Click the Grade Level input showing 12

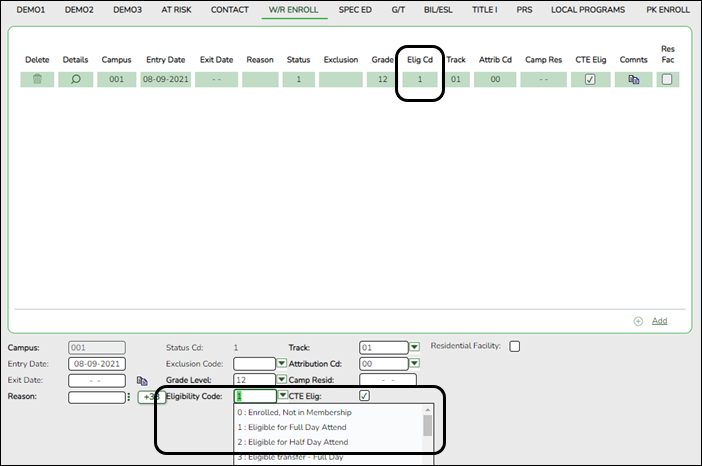click(254, 380)
